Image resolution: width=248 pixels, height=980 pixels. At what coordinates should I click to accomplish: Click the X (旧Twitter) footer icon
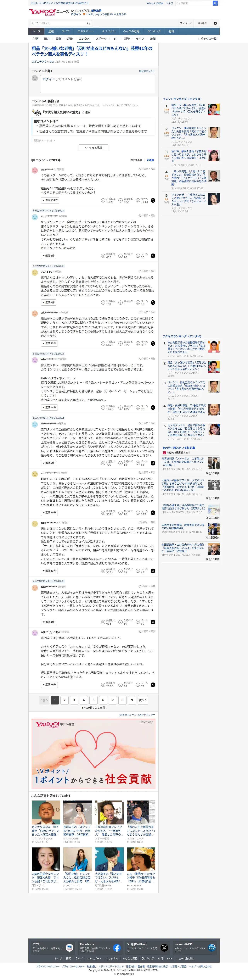[x=164, y=948]
